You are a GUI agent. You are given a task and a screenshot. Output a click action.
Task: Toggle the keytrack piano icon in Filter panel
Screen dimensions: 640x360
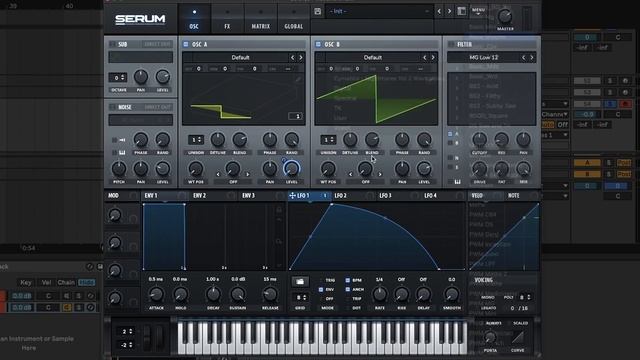tap(457, 182)
